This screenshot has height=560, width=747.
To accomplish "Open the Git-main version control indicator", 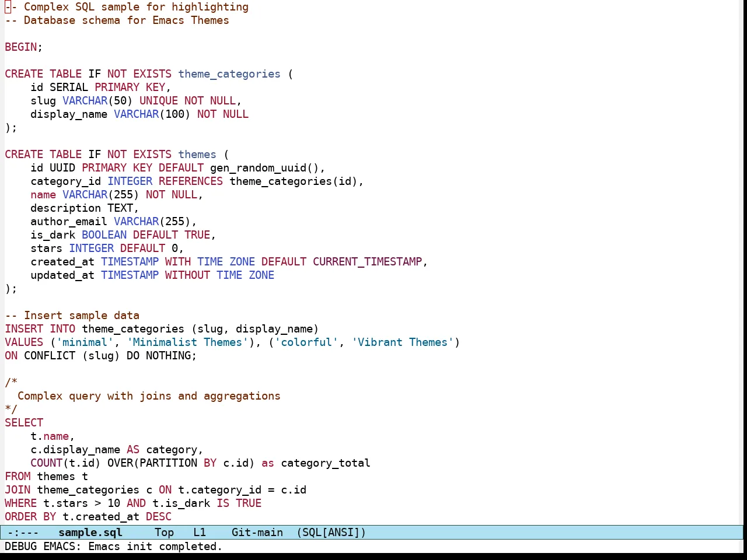I will (x=257, y=532).
